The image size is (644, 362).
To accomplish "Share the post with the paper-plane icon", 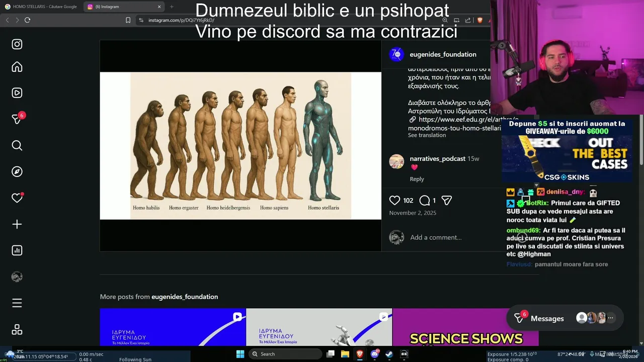I will pyautogui.click(x=446, y=200).
